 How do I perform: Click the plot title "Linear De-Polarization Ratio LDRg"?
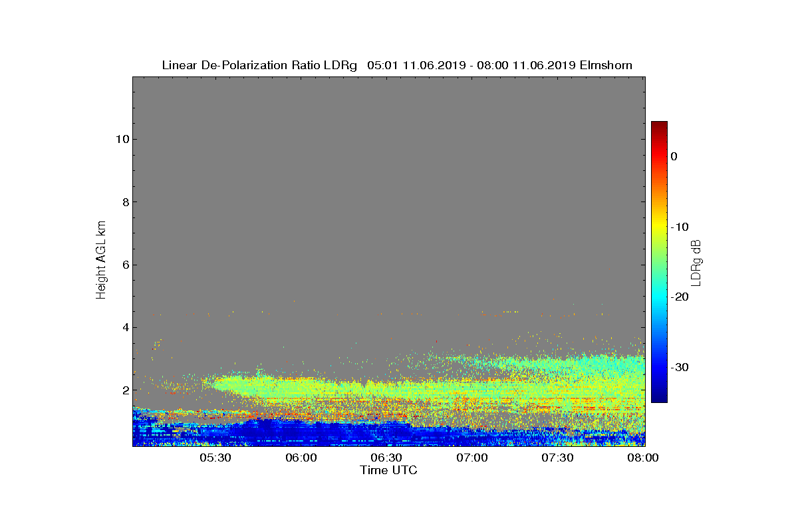pos(260,65)
